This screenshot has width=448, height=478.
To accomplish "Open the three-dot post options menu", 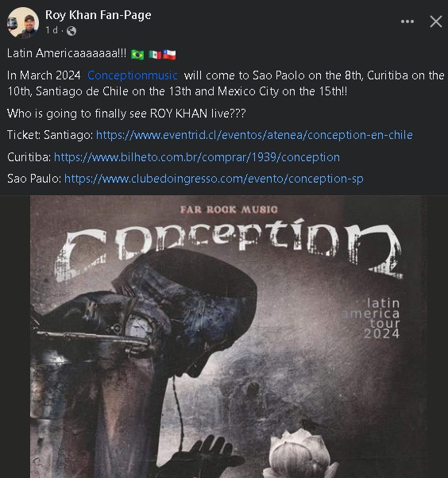I will click(407, 21).
